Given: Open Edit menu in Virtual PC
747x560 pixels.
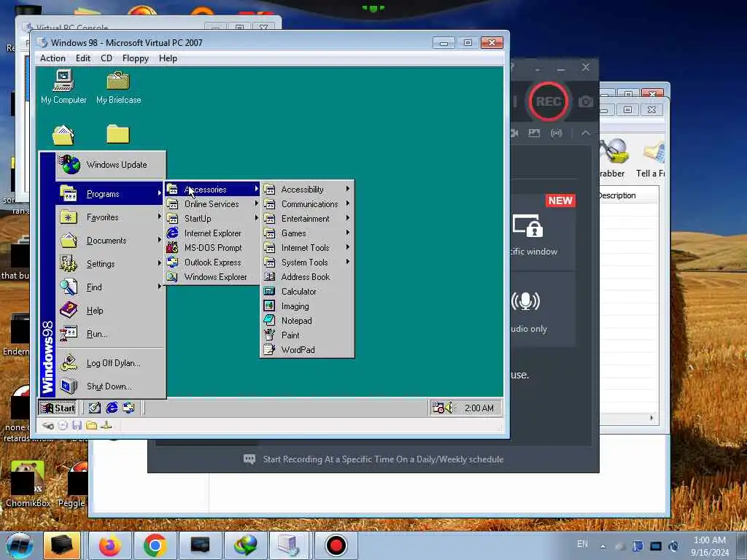Looking at the screenshot, I should tap(83, 58).
